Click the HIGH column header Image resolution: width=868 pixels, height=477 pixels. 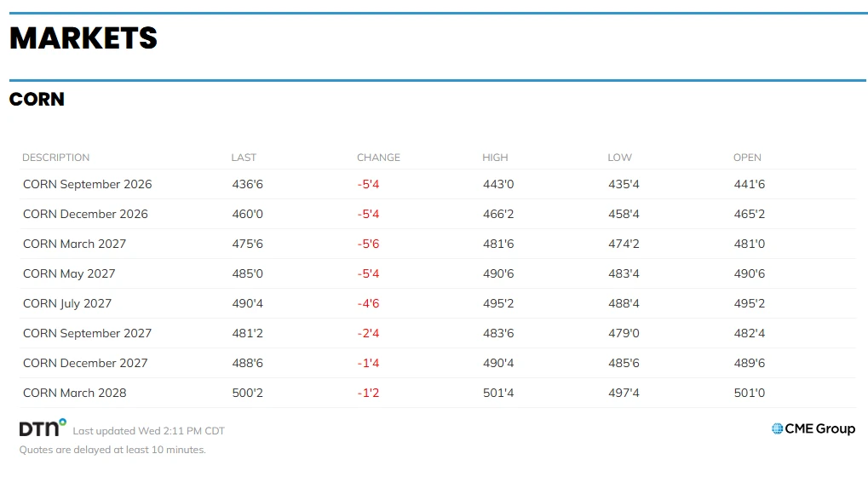click(495, 158)
